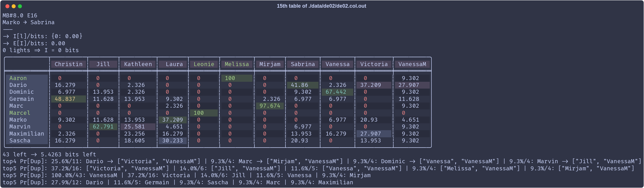Click the 'Marc' row label
The width and height of the screenshot is (644, 188).
27,106
